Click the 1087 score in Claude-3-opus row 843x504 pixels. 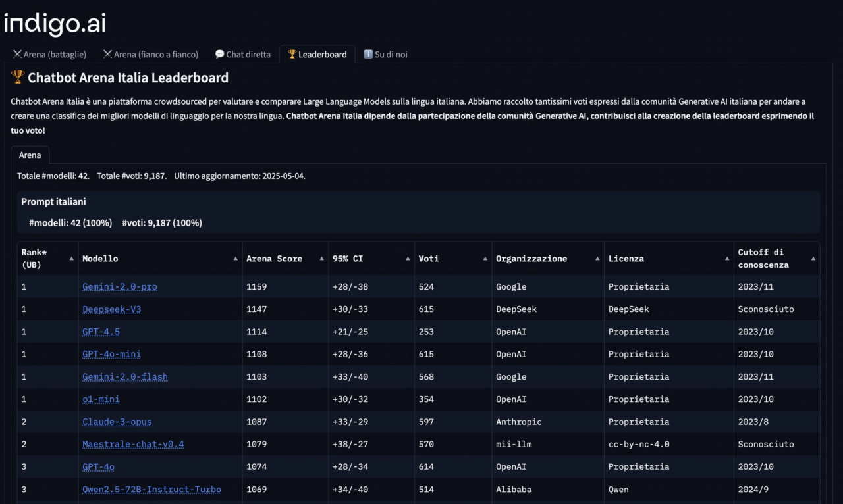(285, 422)
